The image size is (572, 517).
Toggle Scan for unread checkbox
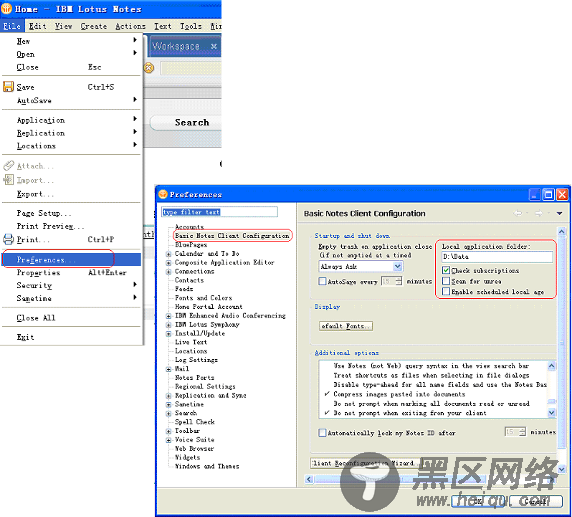click(446, 281)
